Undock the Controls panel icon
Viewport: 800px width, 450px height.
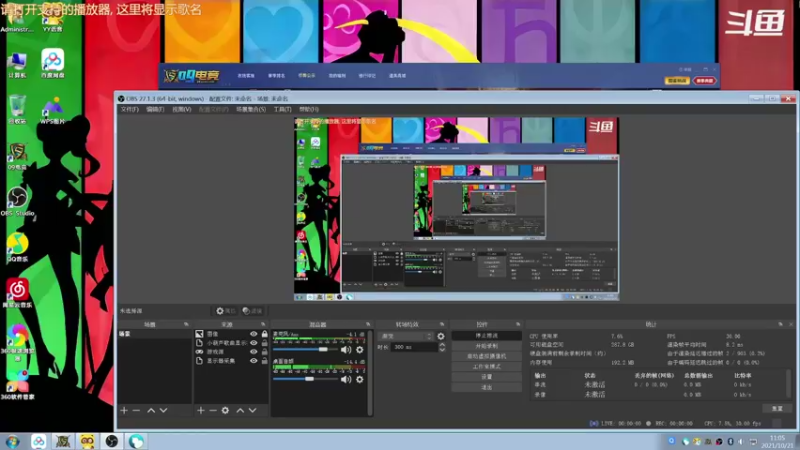tap(518, 324)
